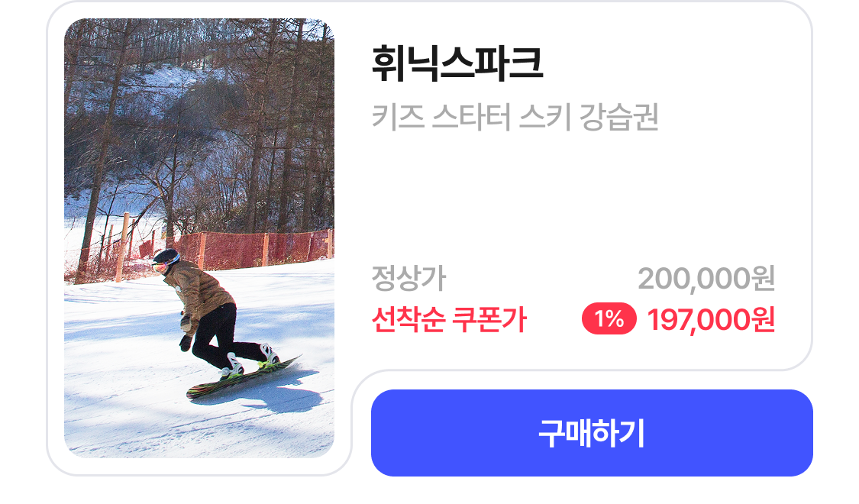Click the snowboard in the photo
Screen dimensions: 859x504
[x=242, y=377]
